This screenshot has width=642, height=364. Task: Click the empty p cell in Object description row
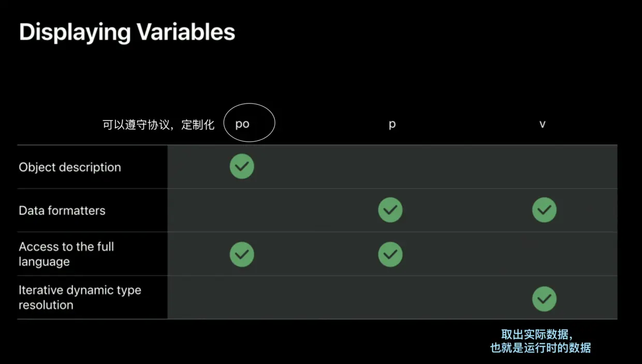pyautogui.click(x=390, y=167)
